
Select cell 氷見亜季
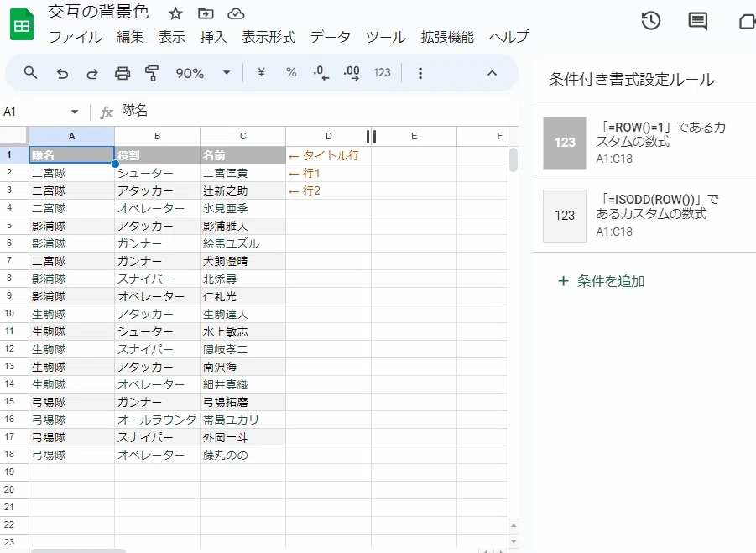point(243,208)
